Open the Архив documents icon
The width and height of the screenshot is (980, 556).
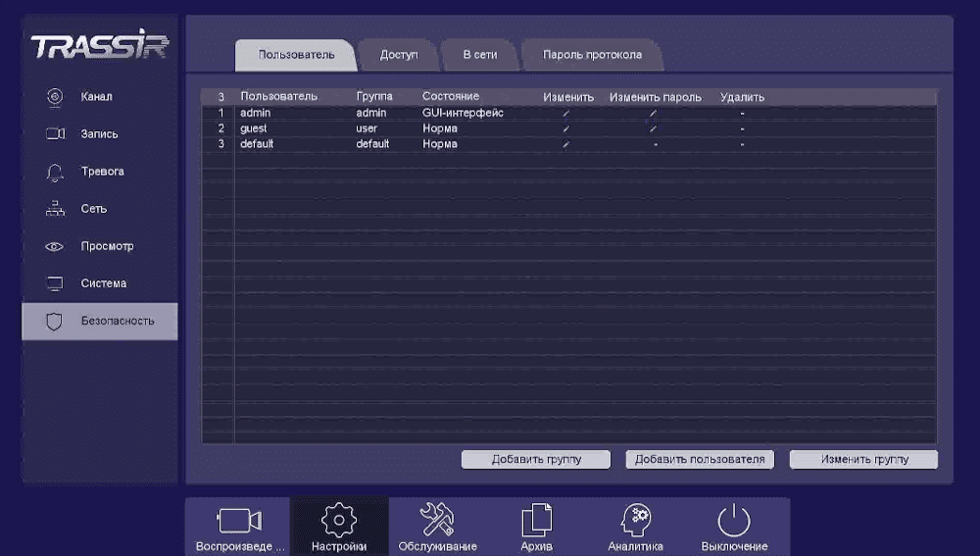click(x=536, y=521)
